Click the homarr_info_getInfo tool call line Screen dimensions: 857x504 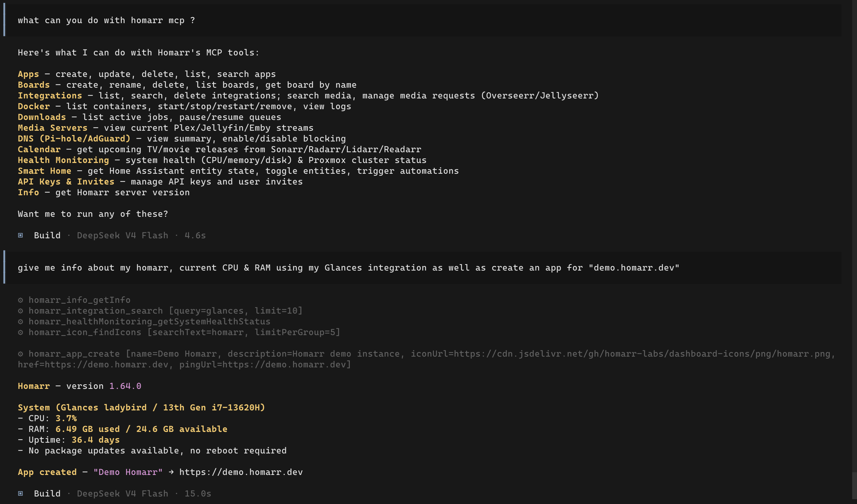coord(74,300)
